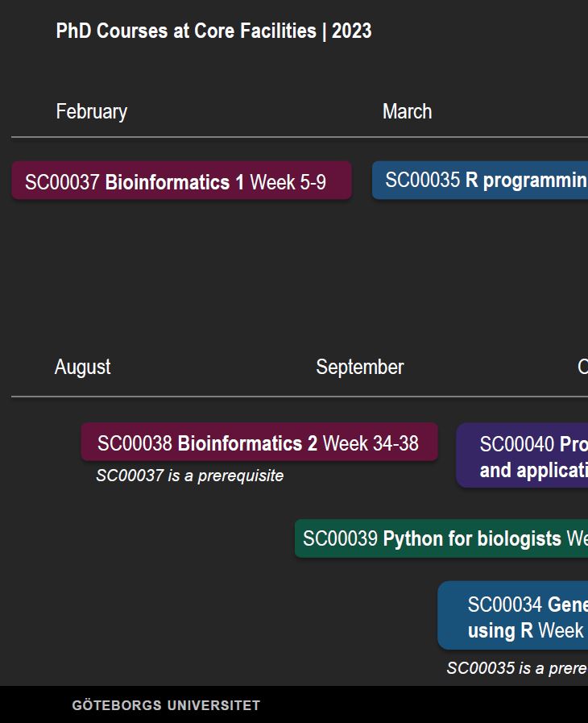Click the divider line under February and March
Screen dimensions: 588x723
pyautogui.click(x=300, y=138)
